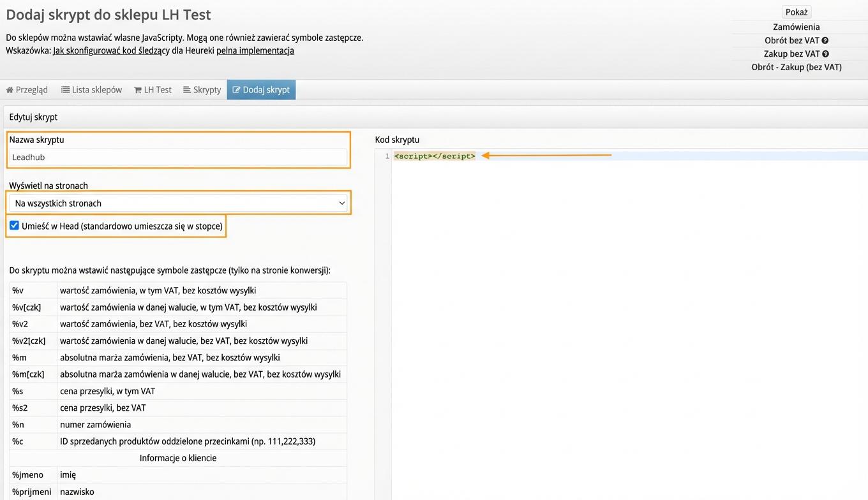Click the %v2[czk] placeholder cell
This screenshot has width=868, height=500.
(33, 341)
